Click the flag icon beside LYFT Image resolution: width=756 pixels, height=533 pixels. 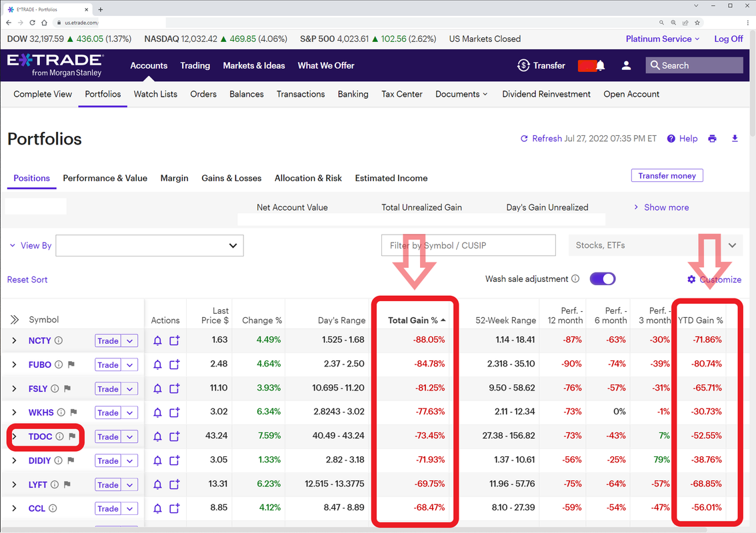point(67,485)
